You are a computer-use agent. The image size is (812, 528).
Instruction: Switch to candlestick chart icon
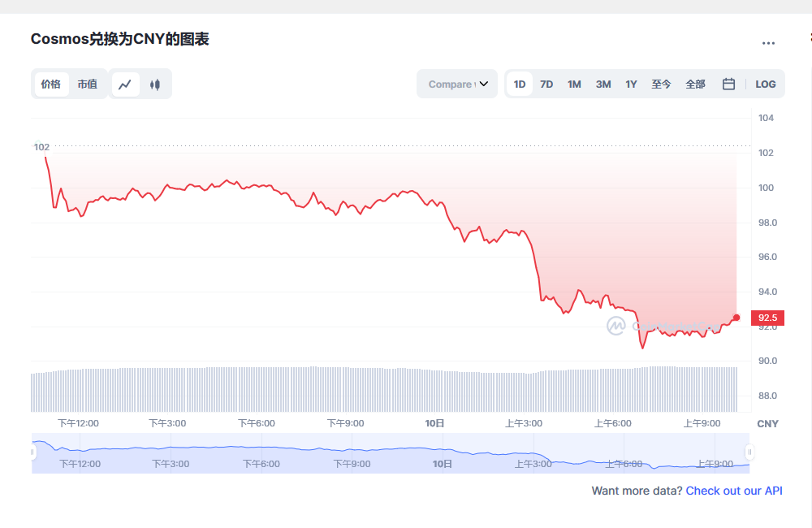pyautogui.click(x=155, y=84)
